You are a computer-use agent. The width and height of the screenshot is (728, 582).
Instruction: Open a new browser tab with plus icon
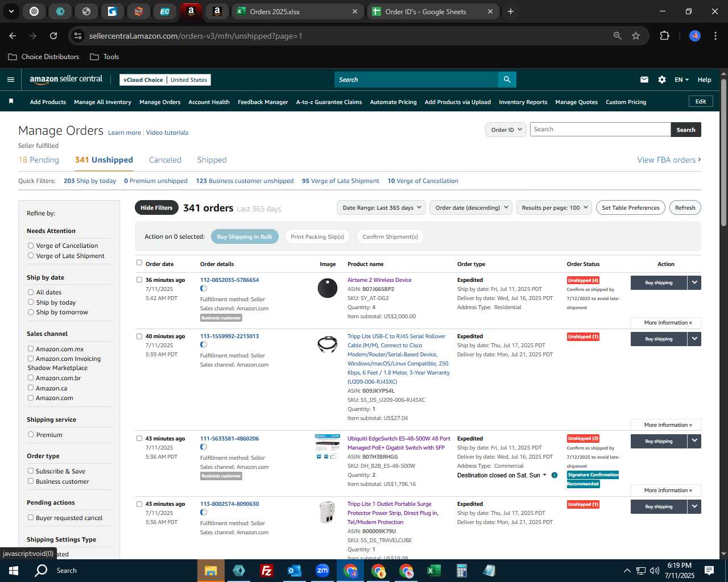click(x=511, y=11)
